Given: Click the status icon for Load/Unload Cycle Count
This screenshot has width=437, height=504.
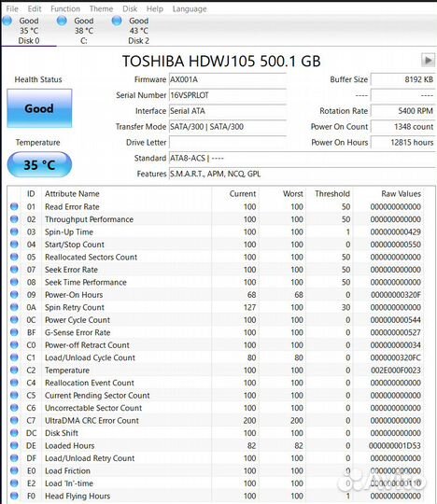Looking at the screenshot, I should [14, 357].
